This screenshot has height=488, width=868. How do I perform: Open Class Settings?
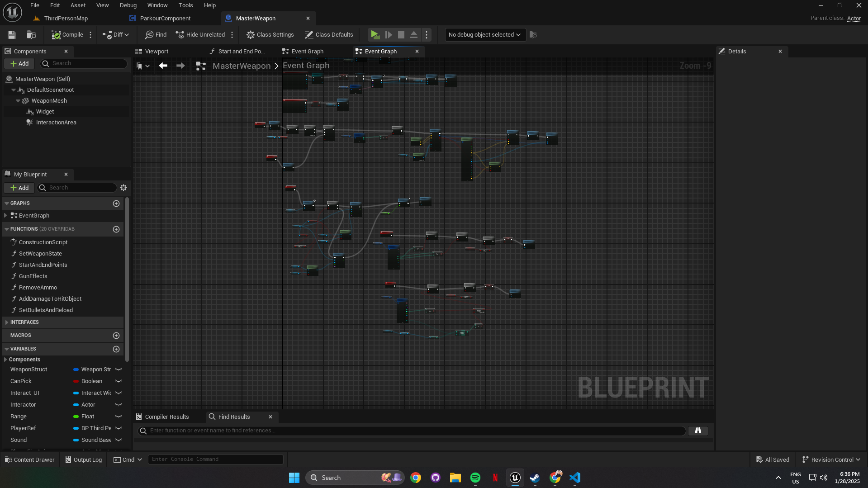(x=270, y=35)
